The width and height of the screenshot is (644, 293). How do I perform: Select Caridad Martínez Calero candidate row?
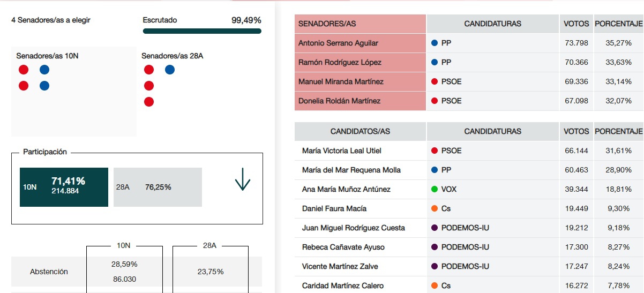(343, 286)
